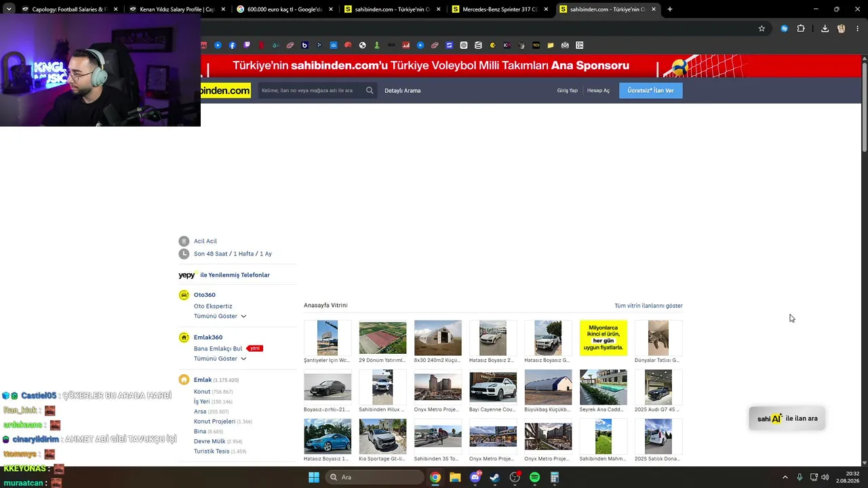Open Calculator from the taskbar
This screenshot has height=488, width=868.
point(555,477)
